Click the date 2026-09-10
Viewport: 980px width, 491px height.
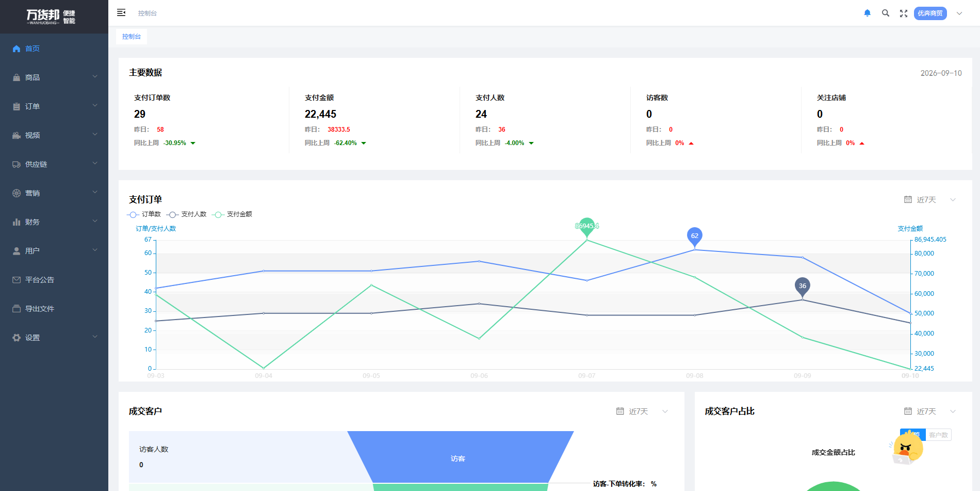941,73
